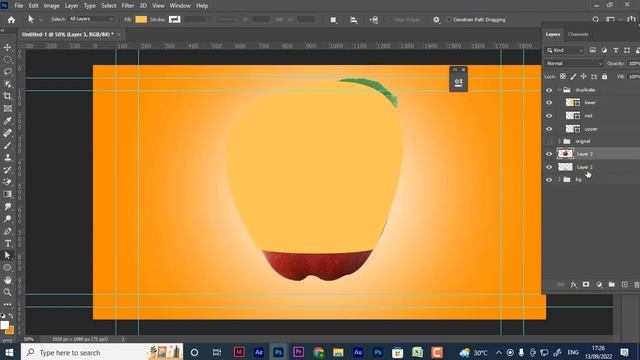
Task: Create new fill or adjustment layer
Action: coord(599,284)
